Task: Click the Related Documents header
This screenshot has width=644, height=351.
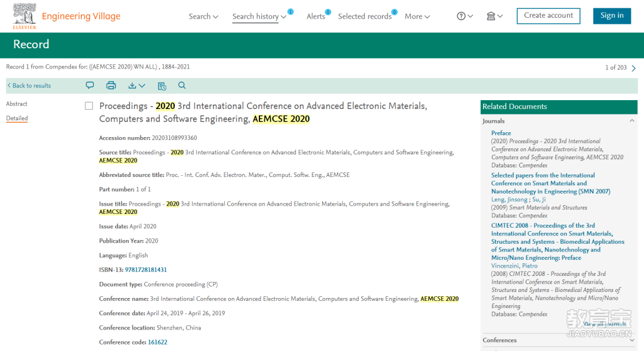Action: coord(559,107)
